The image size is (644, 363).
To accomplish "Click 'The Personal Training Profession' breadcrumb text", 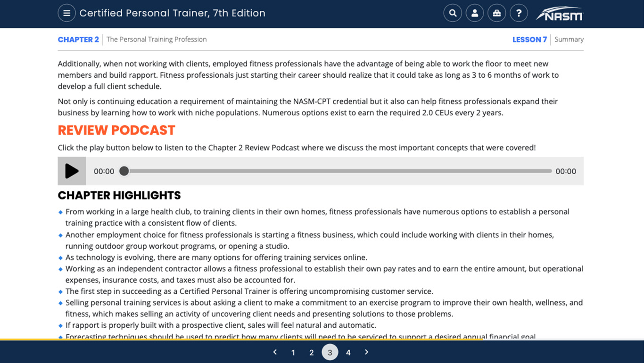I will (x=157, y=40).
